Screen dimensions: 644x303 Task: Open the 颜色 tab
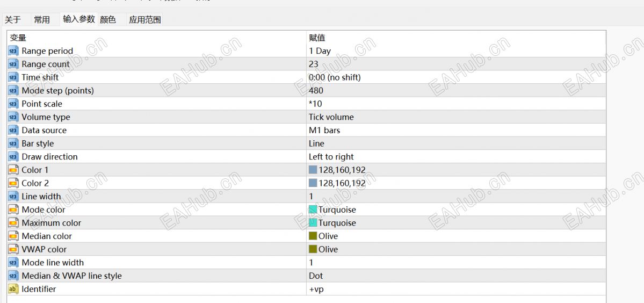point(108,20)
